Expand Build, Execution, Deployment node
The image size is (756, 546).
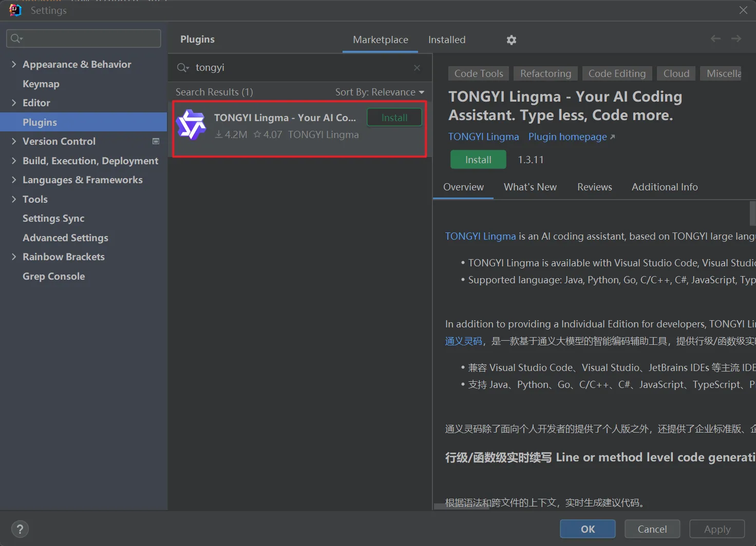[x=14, y=161]
